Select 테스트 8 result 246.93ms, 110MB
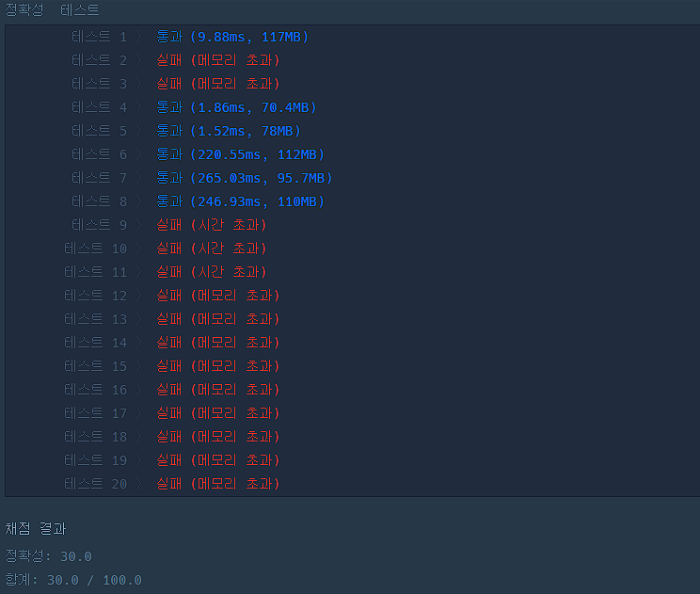700x594 pixels. pyautogui.click(x=240, y=201)
